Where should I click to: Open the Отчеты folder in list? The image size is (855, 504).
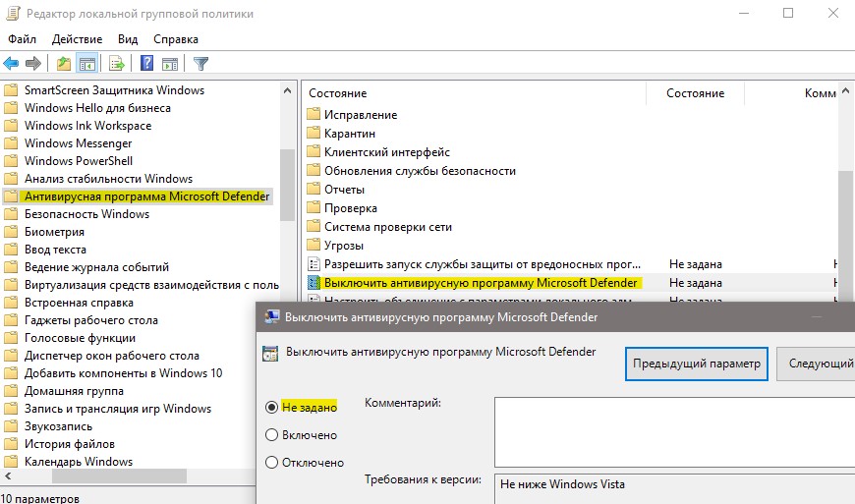pos(344,190)
